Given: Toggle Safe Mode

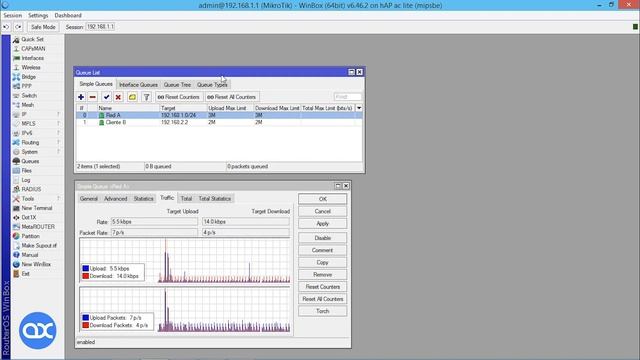Looking at the screenshot, I should click(x=43, y=27).
